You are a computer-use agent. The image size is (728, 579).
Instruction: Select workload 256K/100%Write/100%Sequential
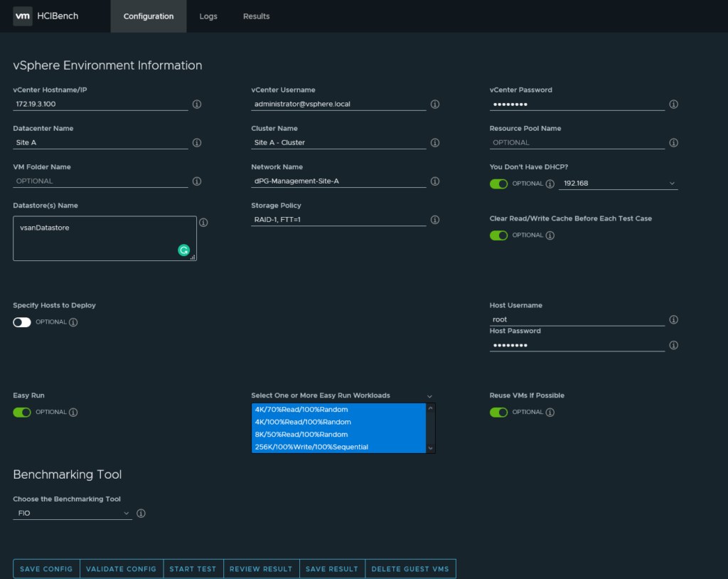(338, 447)
